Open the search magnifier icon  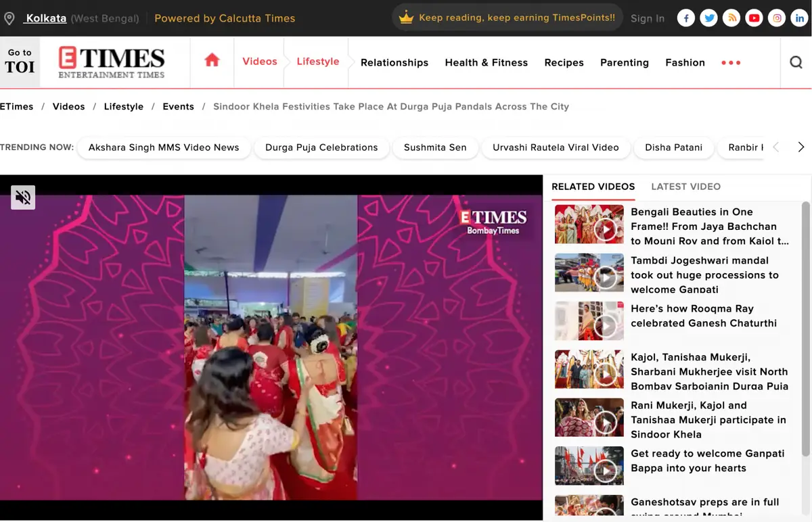pyautogui.click(x=796, y=62)
